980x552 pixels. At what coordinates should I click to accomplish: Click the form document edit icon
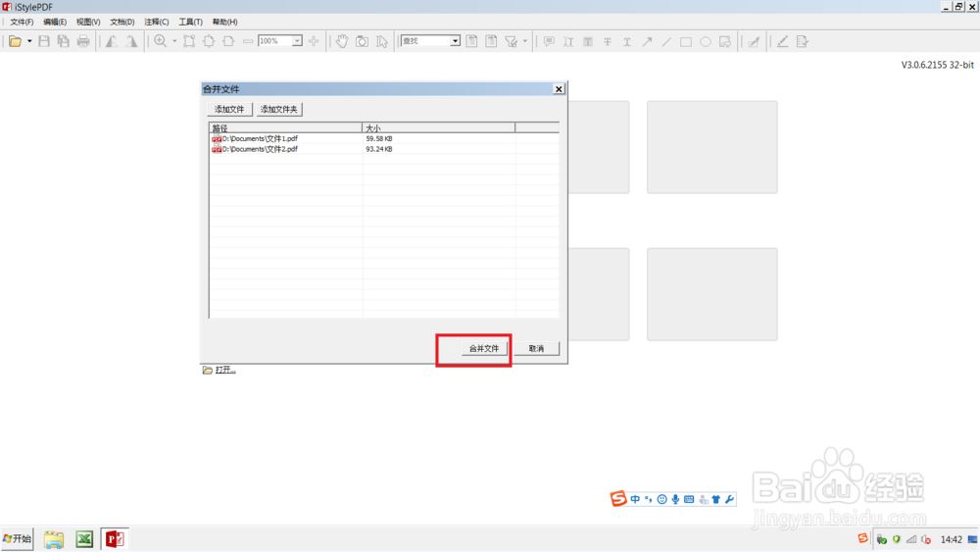click(x=803, y=41)
